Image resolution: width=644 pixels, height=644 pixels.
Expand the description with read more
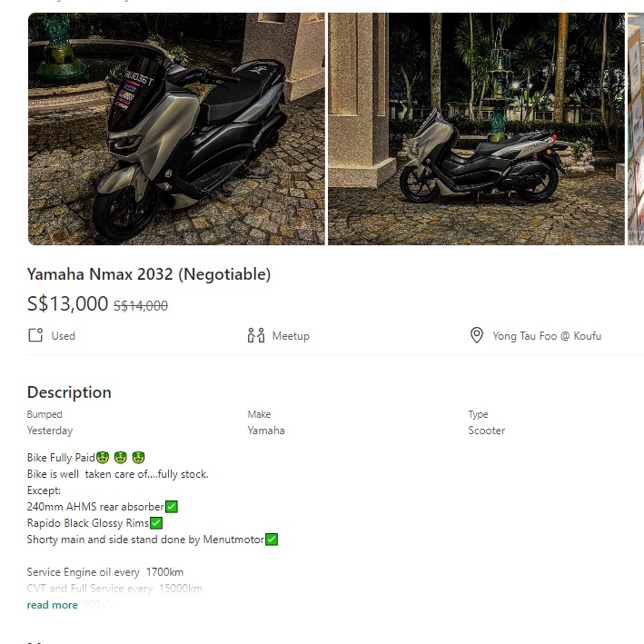[x=52, y=605]
